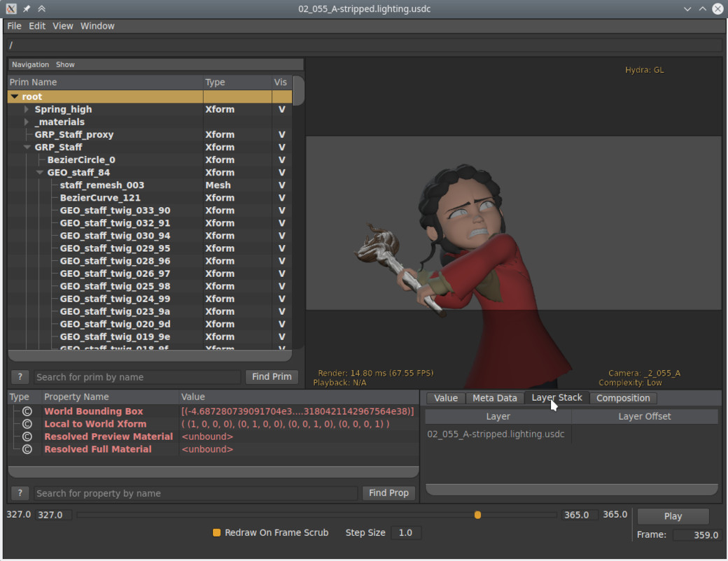Select the World Bounding Box value cell
728x561 pixels.
[298, 411]
